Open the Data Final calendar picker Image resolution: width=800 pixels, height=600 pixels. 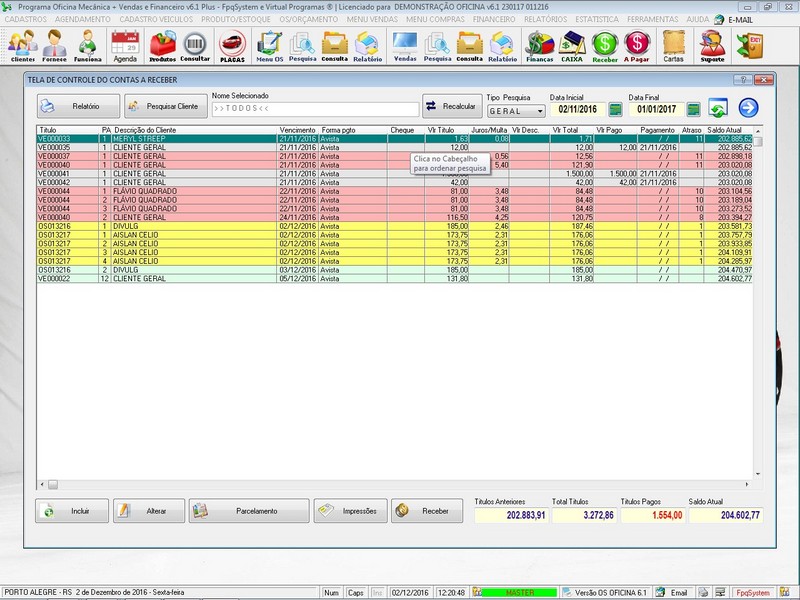coord(693,109)
